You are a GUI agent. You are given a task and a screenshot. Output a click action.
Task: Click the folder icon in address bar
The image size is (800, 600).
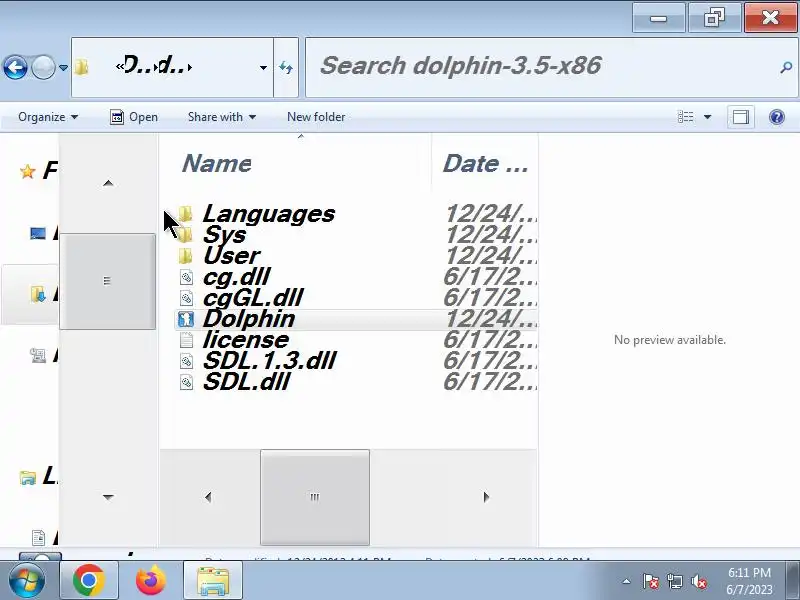click(81, 67)
